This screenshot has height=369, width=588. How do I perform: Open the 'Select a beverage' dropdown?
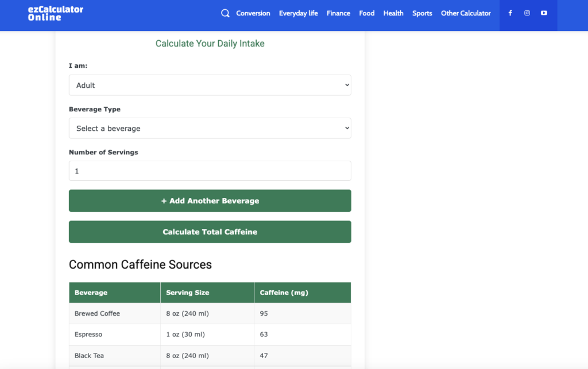pyautogui.click(x=210, y=128)
